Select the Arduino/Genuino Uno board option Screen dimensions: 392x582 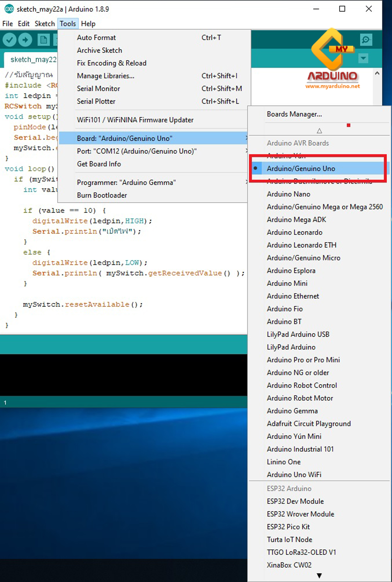(301, 169)
